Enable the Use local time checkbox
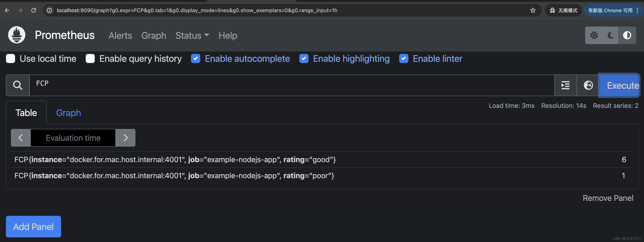The height and width of the screenshot is (242, 644). point(11,58)
